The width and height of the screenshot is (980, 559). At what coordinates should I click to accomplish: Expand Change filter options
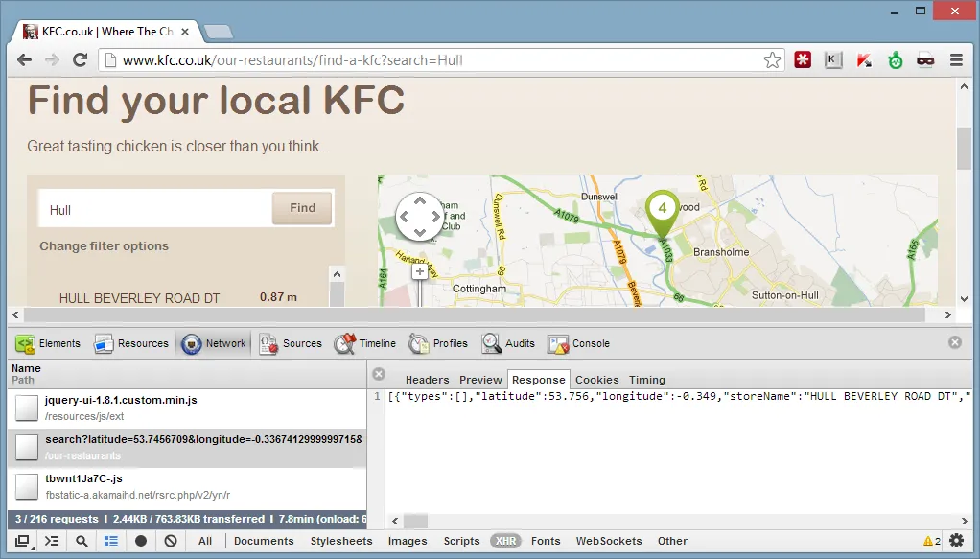click(104, 246)
